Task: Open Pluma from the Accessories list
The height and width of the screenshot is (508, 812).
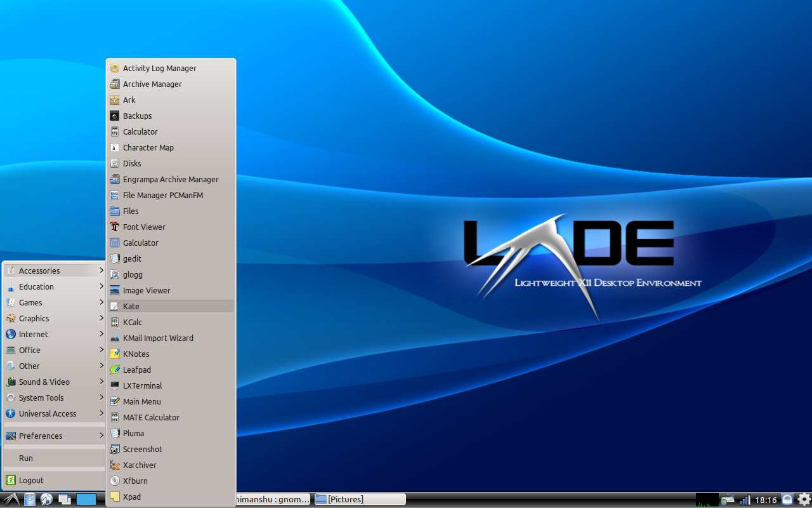Action: [x=171, y=433]
